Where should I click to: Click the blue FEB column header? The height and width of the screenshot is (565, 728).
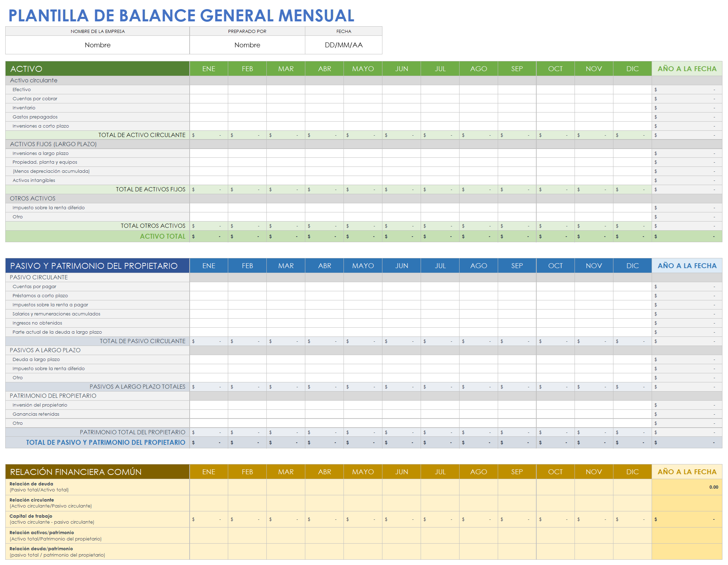coord(247,266)
